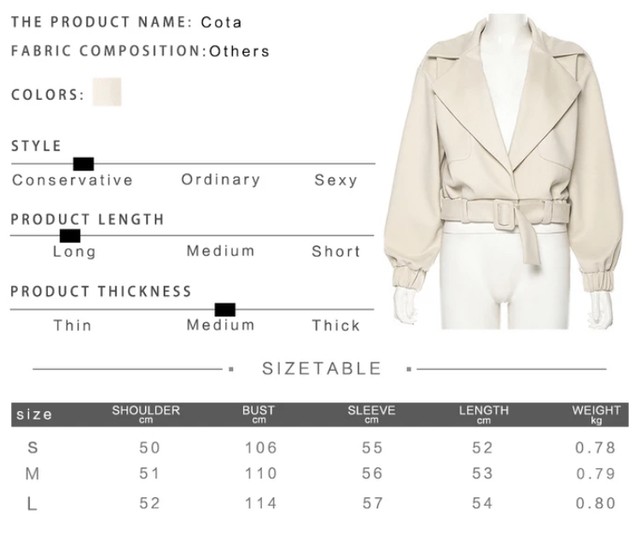640x533 pixels.
Task: Click the SLEEVE column header
Action: click(x=371, y=414)
